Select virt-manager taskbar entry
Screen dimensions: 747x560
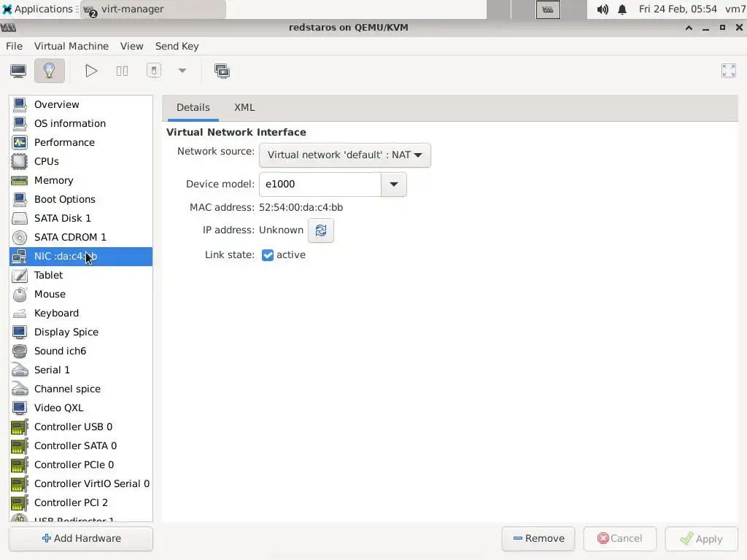[152, 9]
